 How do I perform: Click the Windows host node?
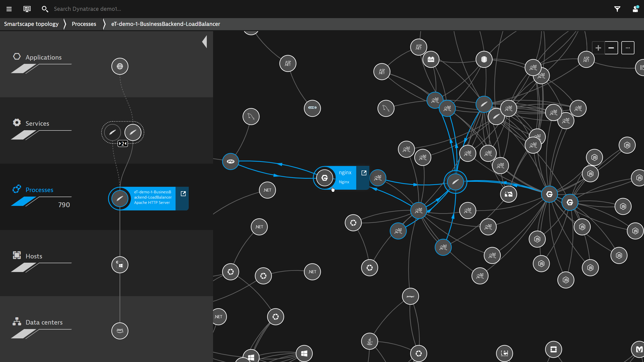[x=120, y=265]
